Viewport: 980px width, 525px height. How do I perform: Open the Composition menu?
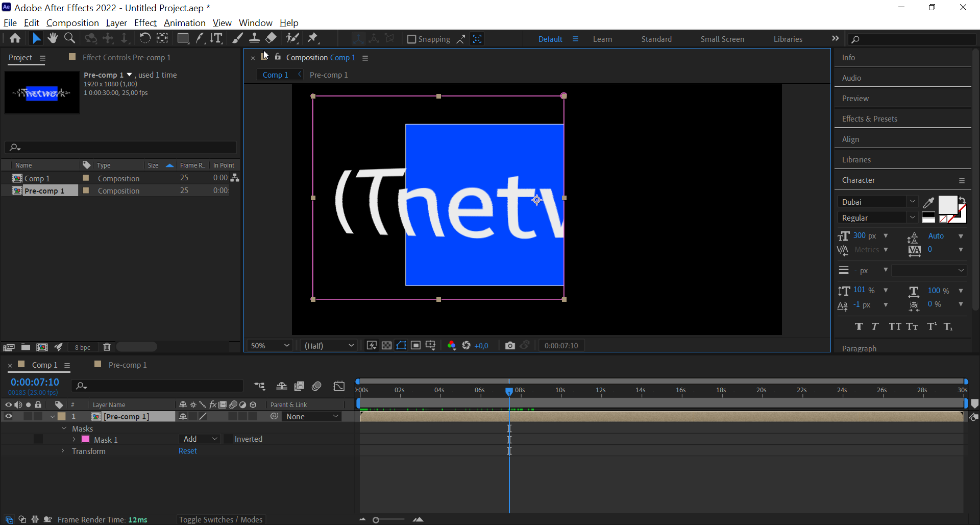tap(72, 23)
